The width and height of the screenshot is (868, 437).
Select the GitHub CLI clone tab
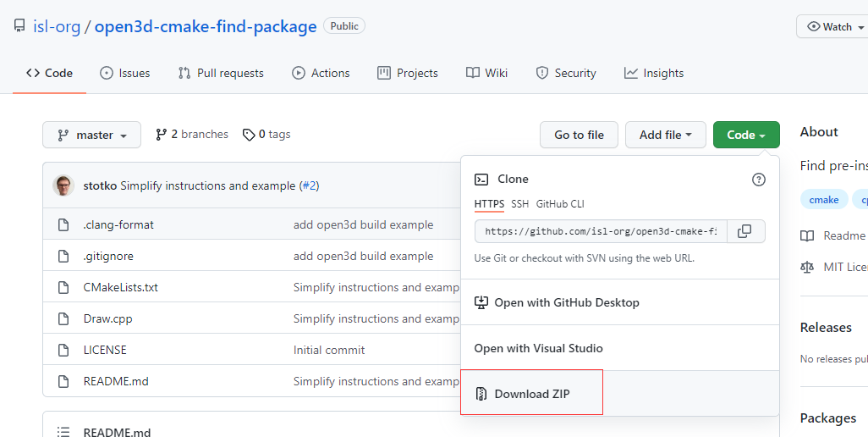click(x=560, y=204)
